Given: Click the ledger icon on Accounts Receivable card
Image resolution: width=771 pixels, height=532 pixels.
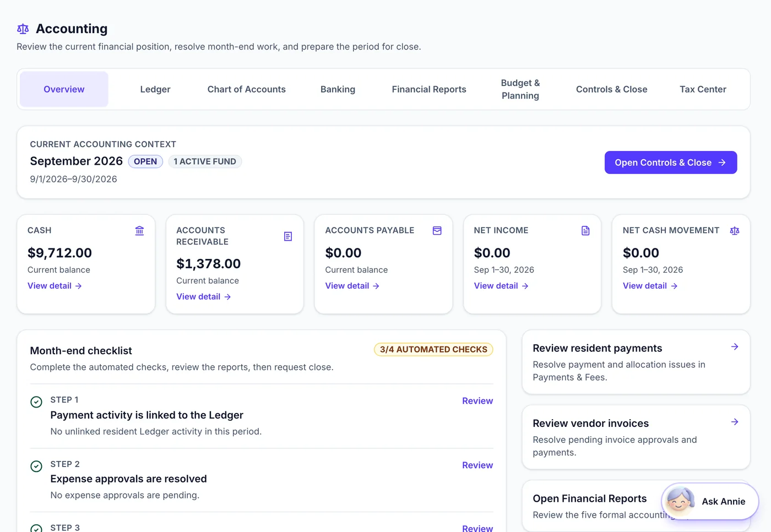Looking at the screenshot, I should 288,236.
